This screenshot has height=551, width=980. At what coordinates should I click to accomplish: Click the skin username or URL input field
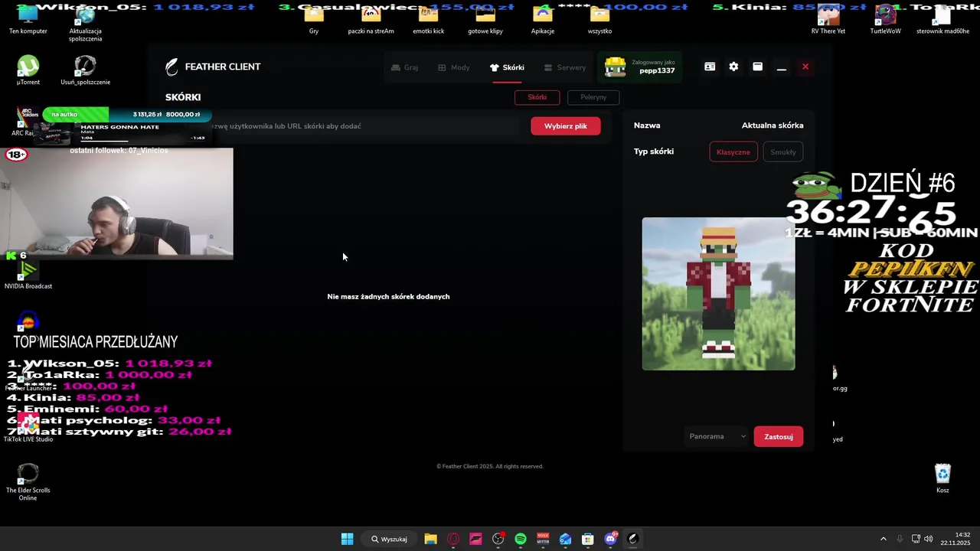click(x=345, y=126)
